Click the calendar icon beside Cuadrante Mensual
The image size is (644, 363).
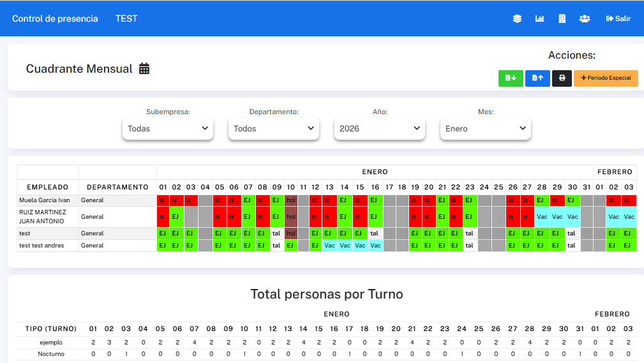click(x=144, y=69)
